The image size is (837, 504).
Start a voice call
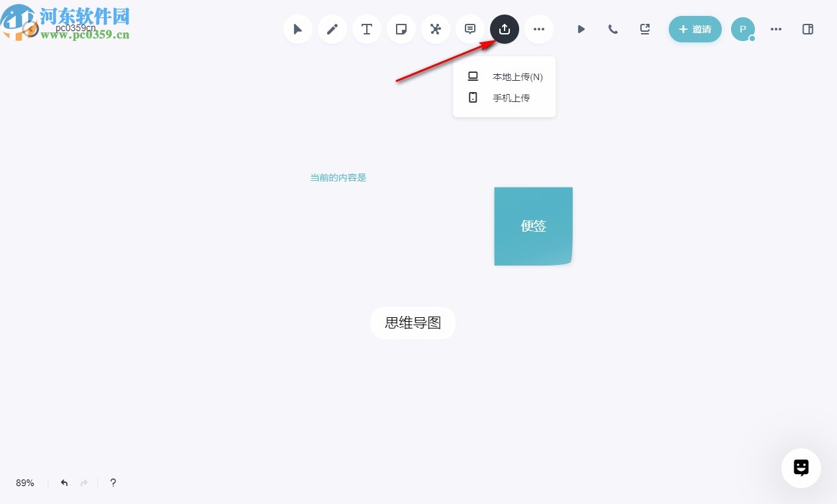pos(613,29)
